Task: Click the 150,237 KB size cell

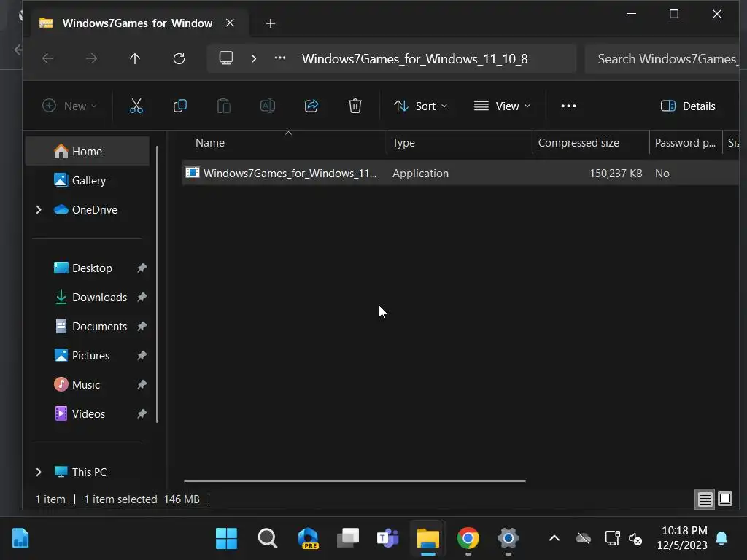Action: click(x=616, y=174)
